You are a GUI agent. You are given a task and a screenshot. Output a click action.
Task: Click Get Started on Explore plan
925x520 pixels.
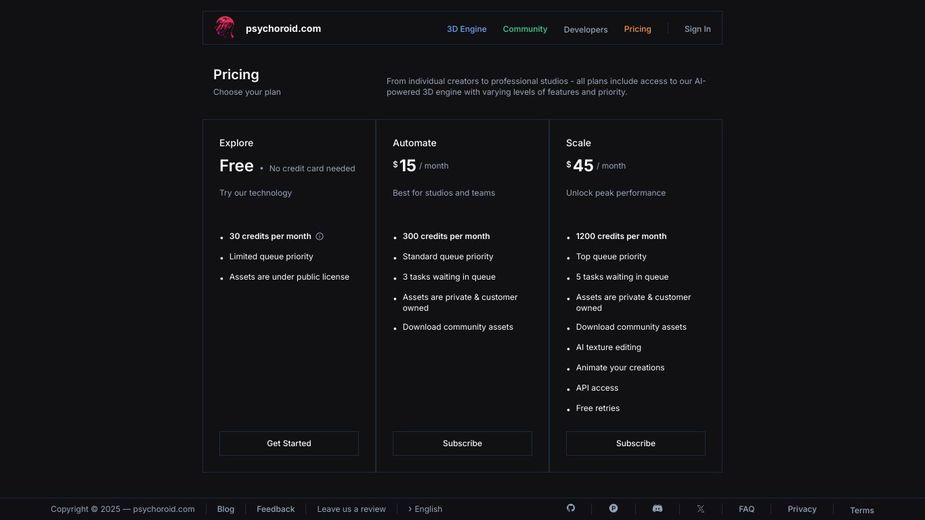(289, 444)
